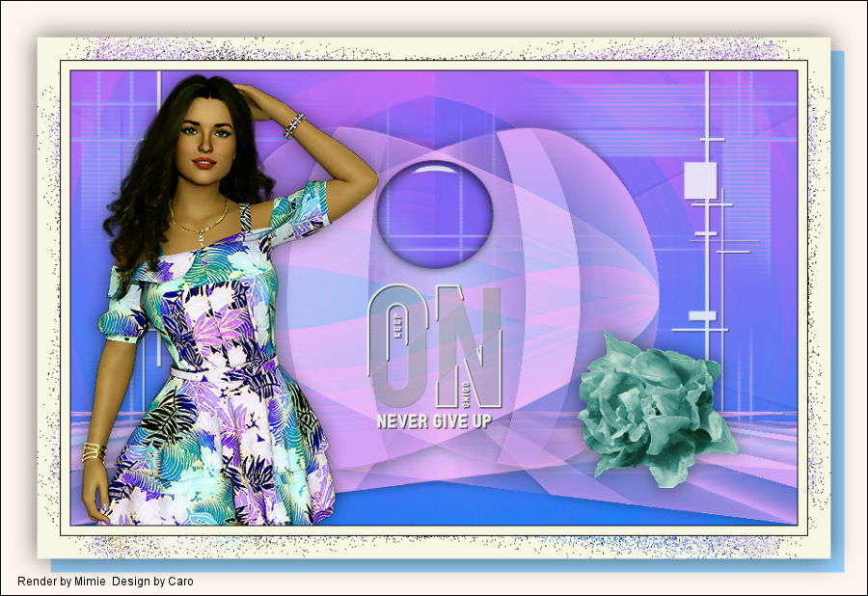Click the large white square on the vertical line
868x596 pixels.
tap(700, 180)
